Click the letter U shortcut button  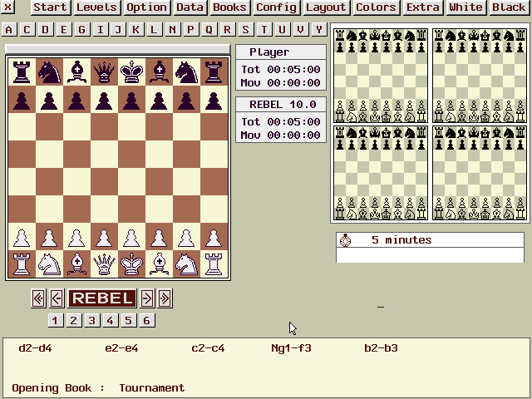[282, 30]
